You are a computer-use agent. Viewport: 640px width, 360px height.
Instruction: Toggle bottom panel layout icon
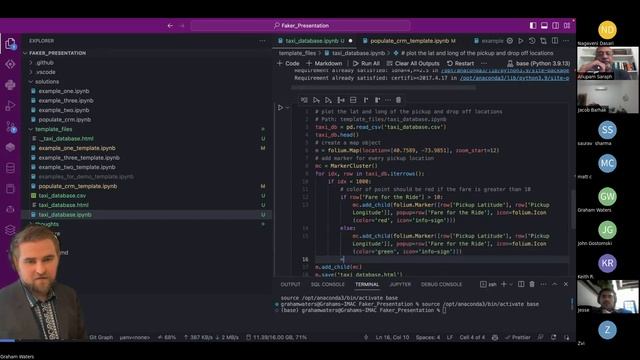point(544,25)
